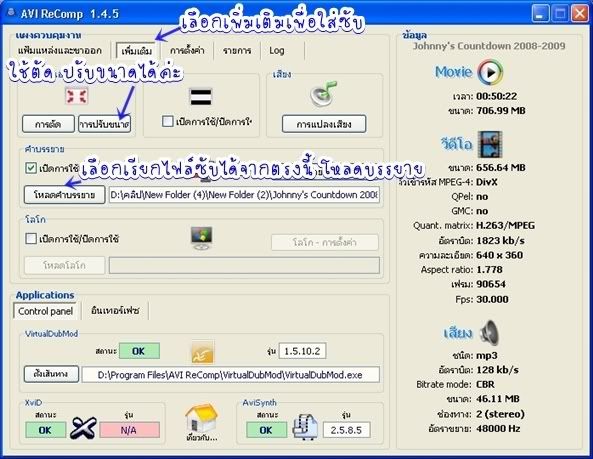Click the video filmstrip icon
593x459 pixels.
pyautogui.click(x=490, y=144)
